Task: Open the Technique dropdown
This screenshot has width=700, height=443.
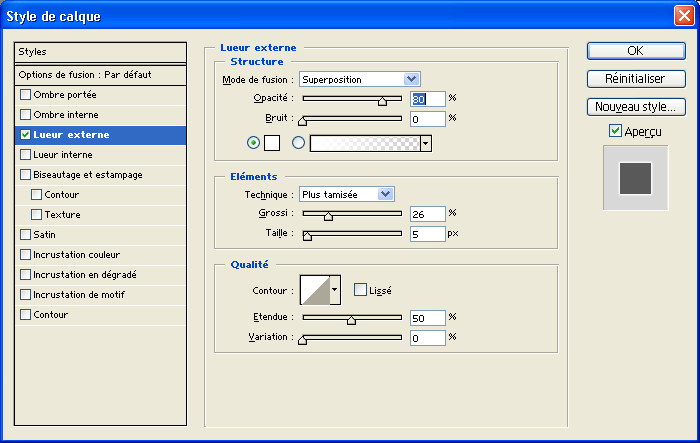Action: [x=347, y=194]
